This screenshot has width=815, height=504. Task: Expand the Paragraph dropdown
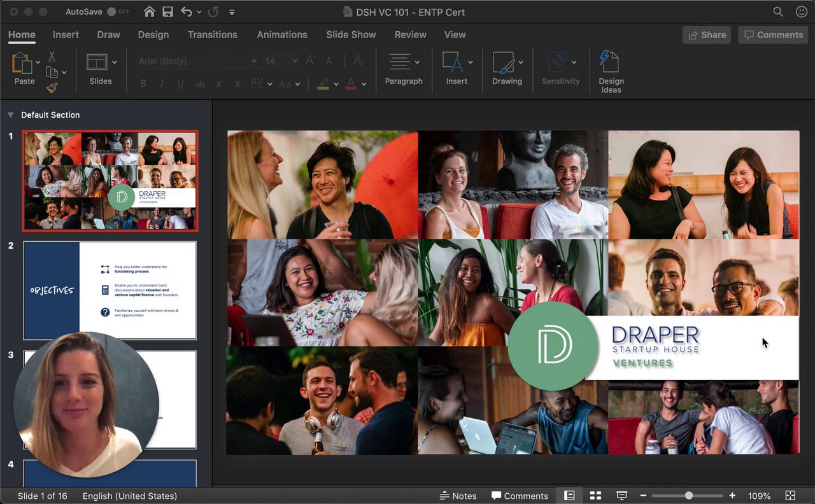coord(417,62)
